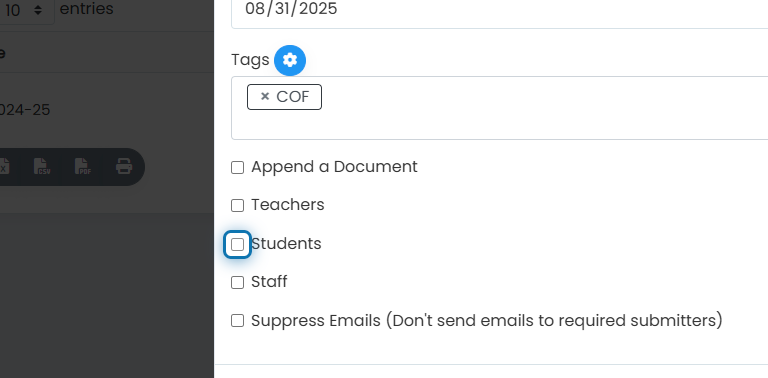Click the Print table icon
The width and height of the screenshot is (768, 378).
124,166
